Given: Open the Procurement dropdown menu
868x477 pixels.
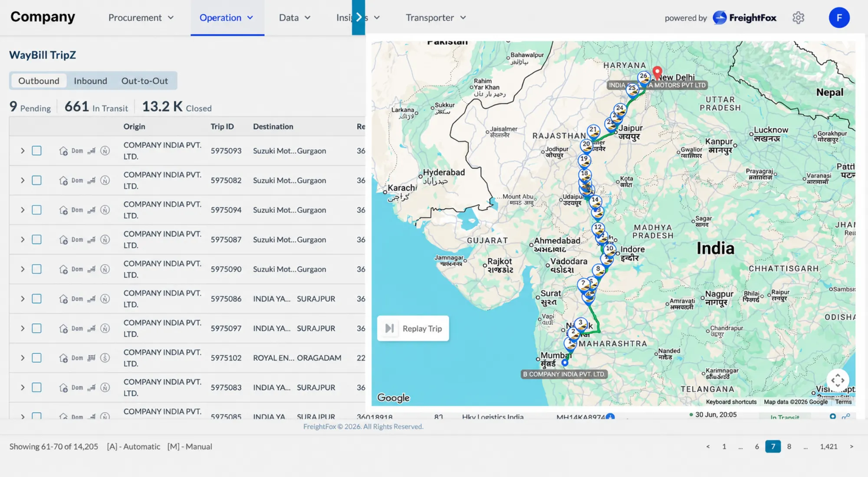Looking at the screenshot, I should pyautogui.click(x=141, y=18).
